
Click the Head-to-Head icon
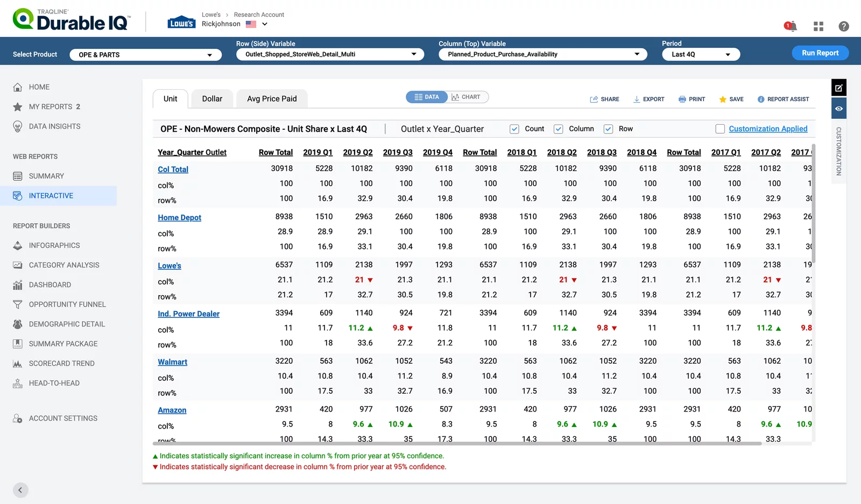pyautogui.click(x=18, y=383)
